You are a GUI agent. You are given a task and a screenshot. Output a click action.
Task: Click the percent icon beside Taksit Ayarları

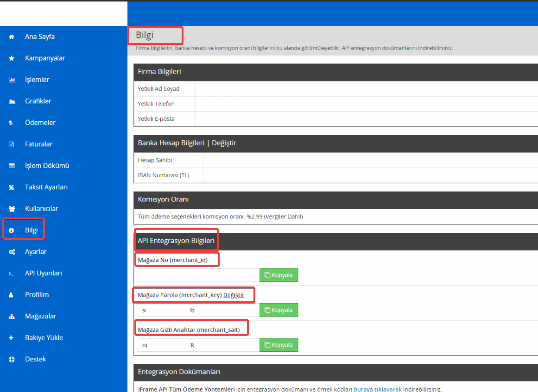point(11,187)
